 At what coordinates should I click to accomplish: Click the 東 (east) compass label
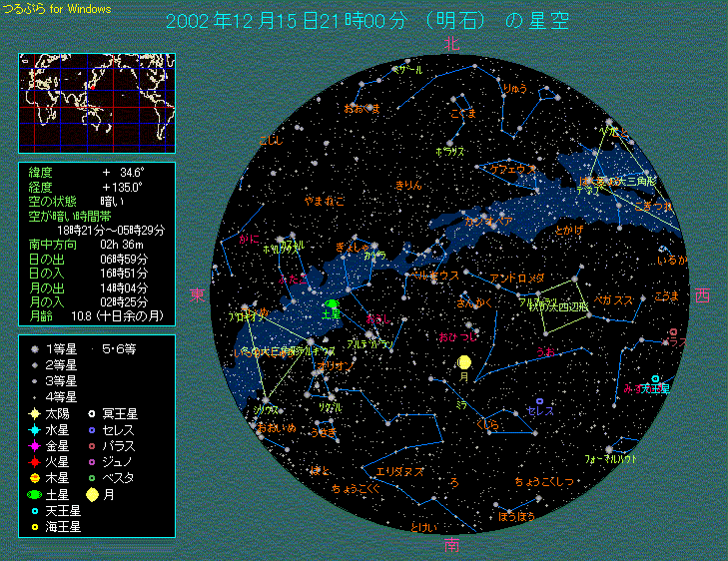[198, 295]
